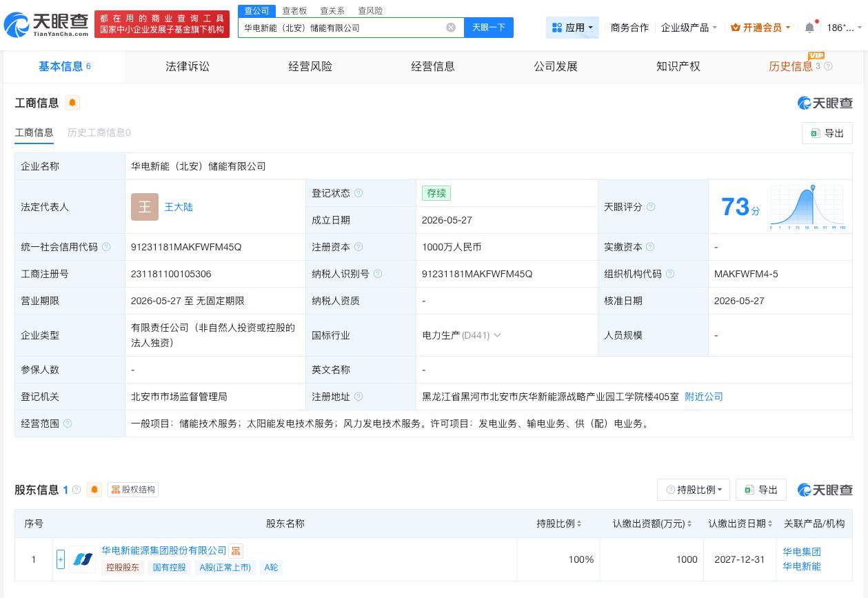The width and height of the screenshot is (868, 598).
Task: Open the help icon next to 注册地址
Action: (359, 397)
